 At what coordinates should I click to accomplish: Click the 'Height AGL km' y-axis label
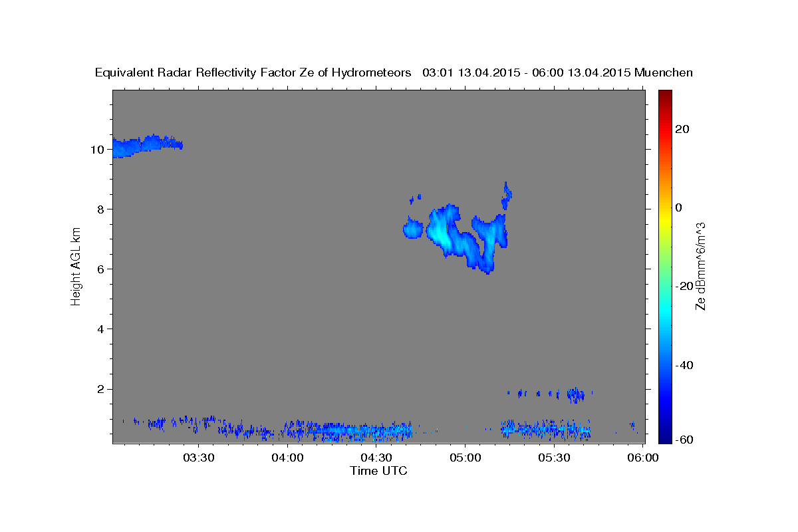[76, 266]
